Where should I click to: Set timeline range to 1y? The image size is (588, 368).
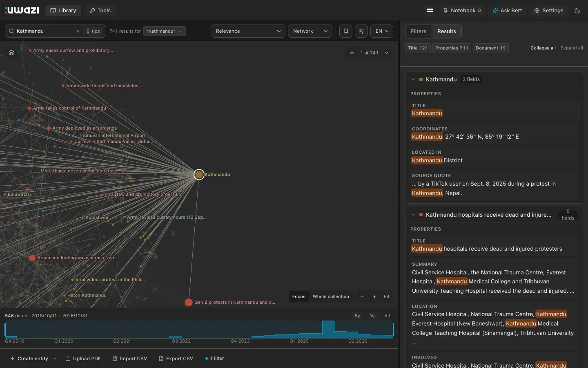[372, 316]
